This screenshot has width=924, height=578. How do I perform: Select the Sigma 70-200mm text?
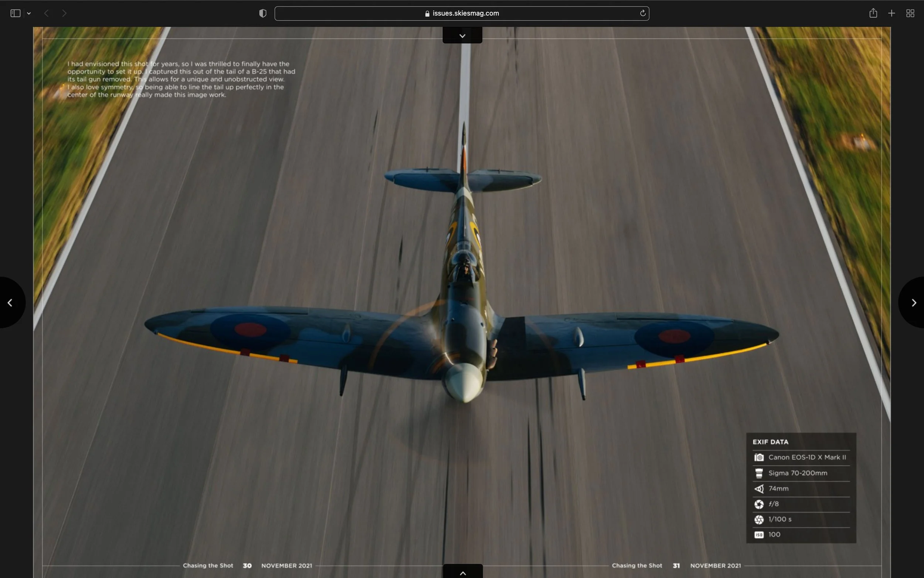pos(798,473)
